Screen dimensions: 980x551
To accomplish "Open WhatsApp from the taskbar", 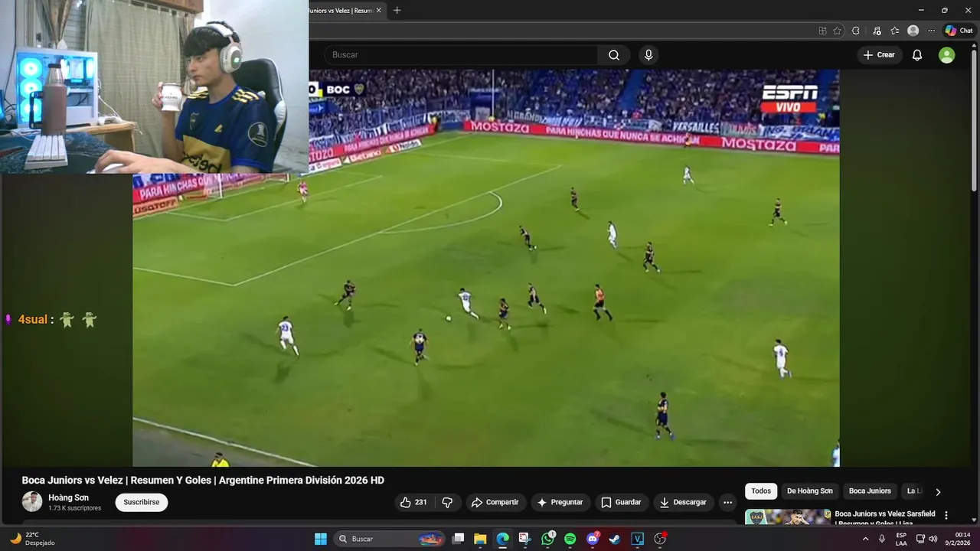I will [x=547, y=539].
